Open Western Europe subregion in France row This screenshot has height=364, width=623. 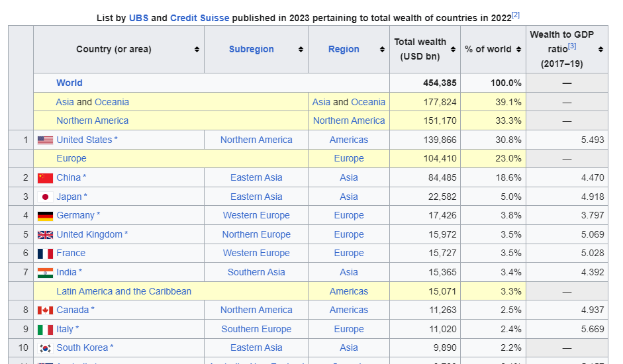256,253
